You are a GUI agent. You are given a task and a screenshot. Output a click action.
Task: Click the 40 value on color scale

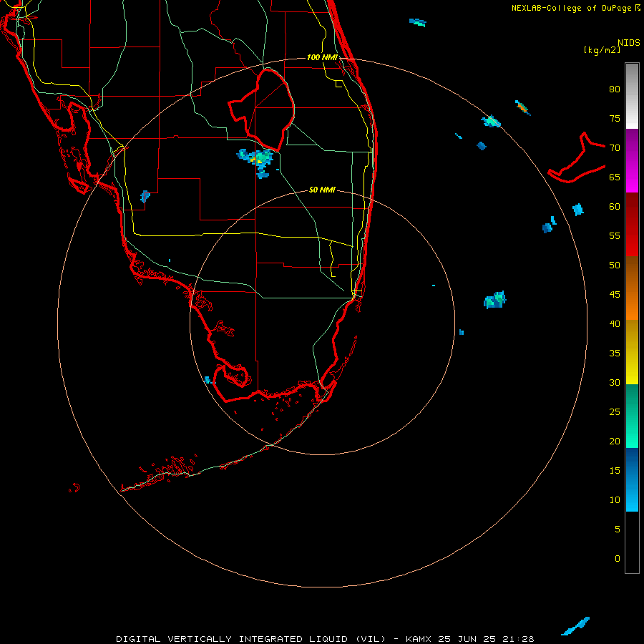point(615,324)
